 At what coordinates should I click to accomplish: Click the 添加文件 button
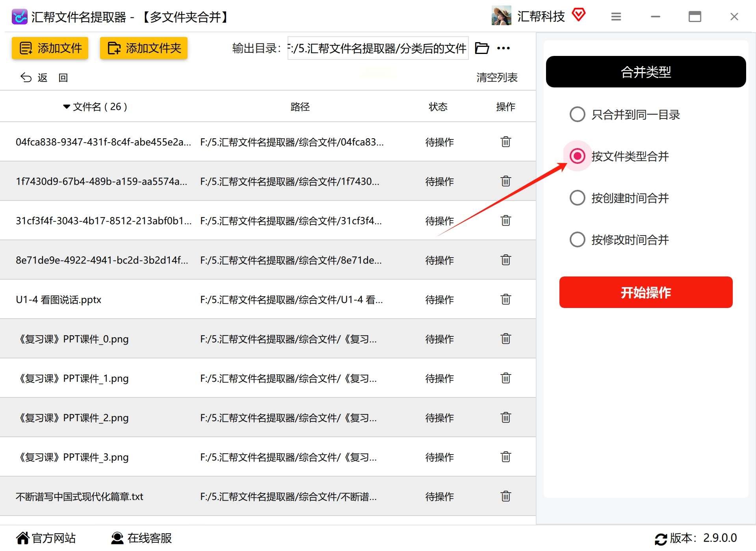(50, 48)
